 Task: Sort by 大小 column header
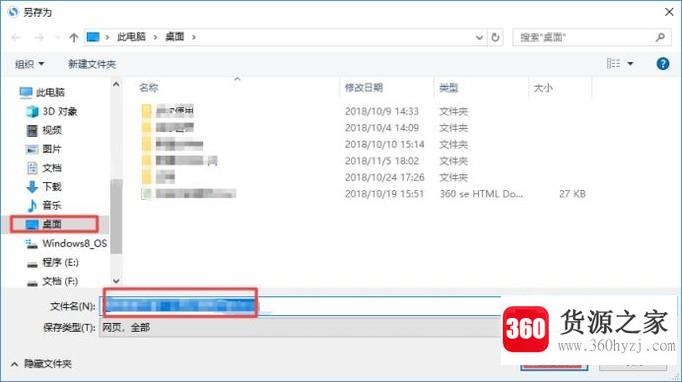[x=543, y=88]
